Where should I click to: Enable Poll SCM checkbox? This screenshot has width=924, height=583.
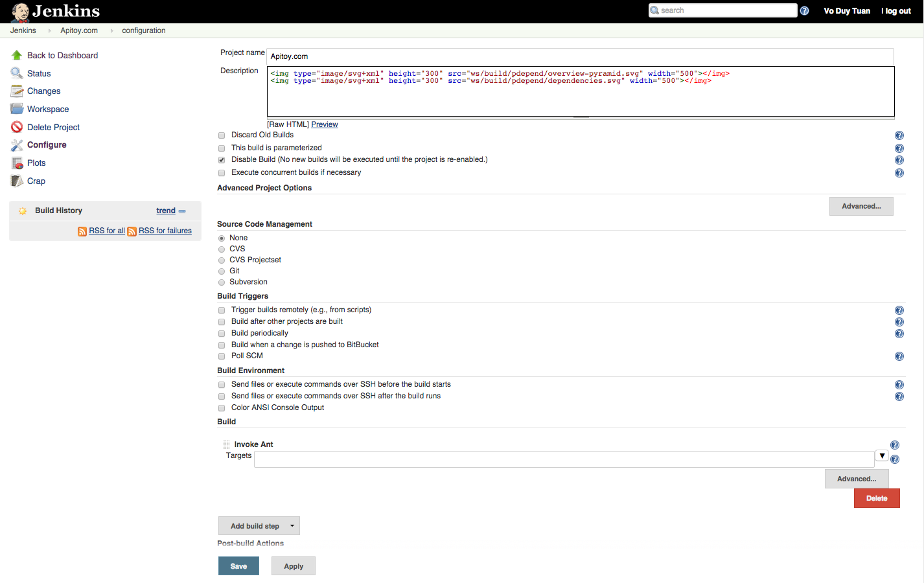point(222,356)
